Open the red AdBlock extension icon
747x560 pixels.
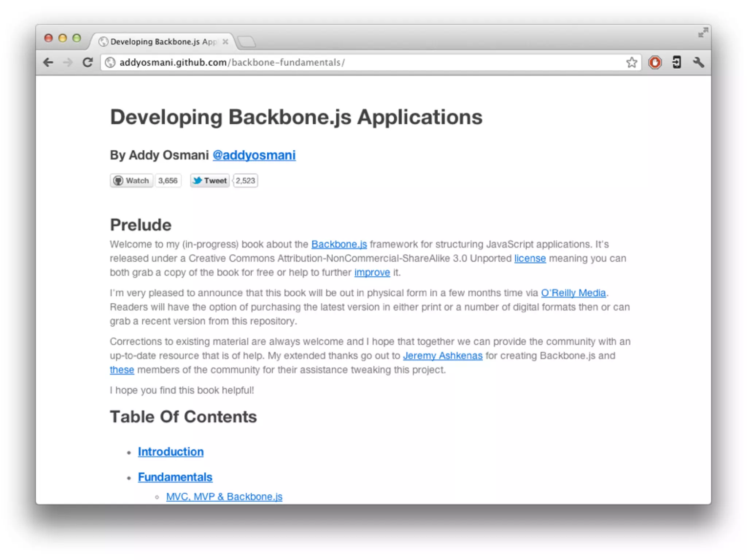point(655,62)
